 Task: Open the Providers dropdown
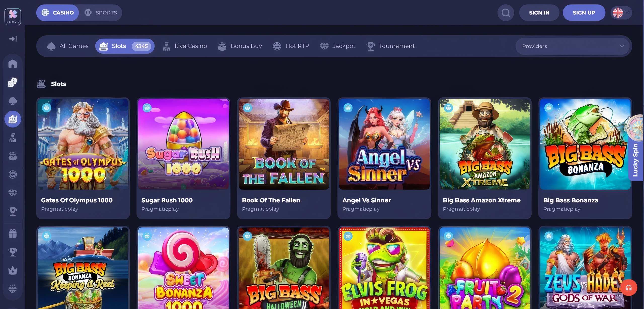[x=573, y=46]
